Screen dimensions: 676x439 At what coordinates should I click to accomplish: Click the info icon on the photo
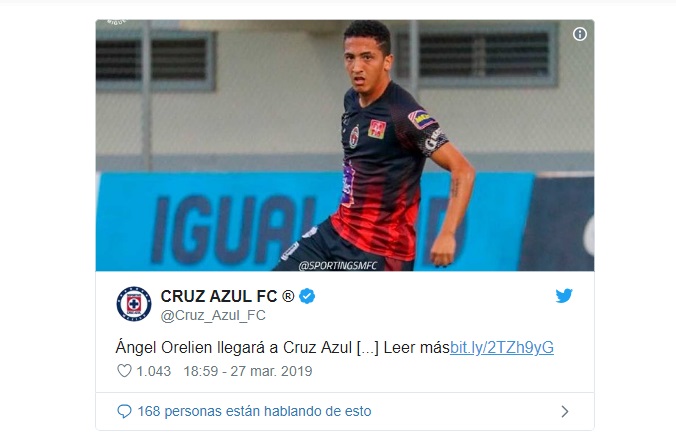(x=579, y=34)
